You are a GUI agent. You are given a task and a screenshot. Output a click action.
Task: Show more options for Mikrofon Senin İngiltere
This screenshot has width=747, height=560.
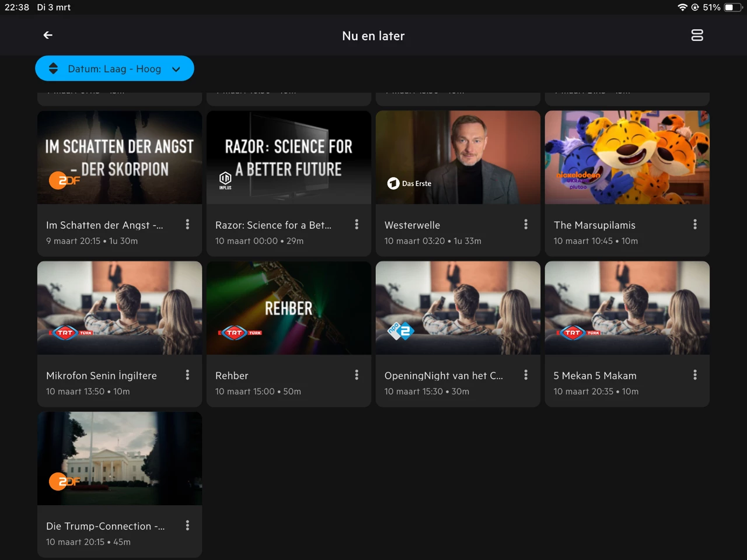187,375
